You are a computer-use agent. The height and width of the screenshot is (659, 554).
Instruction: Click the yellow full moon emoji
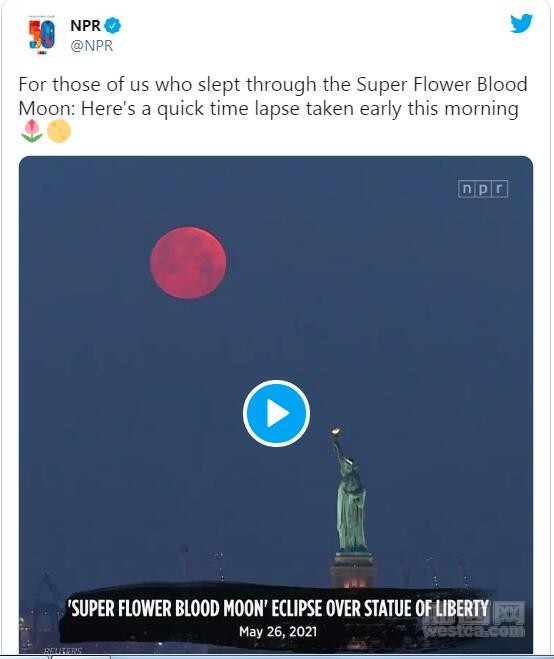tap(59, 131)
